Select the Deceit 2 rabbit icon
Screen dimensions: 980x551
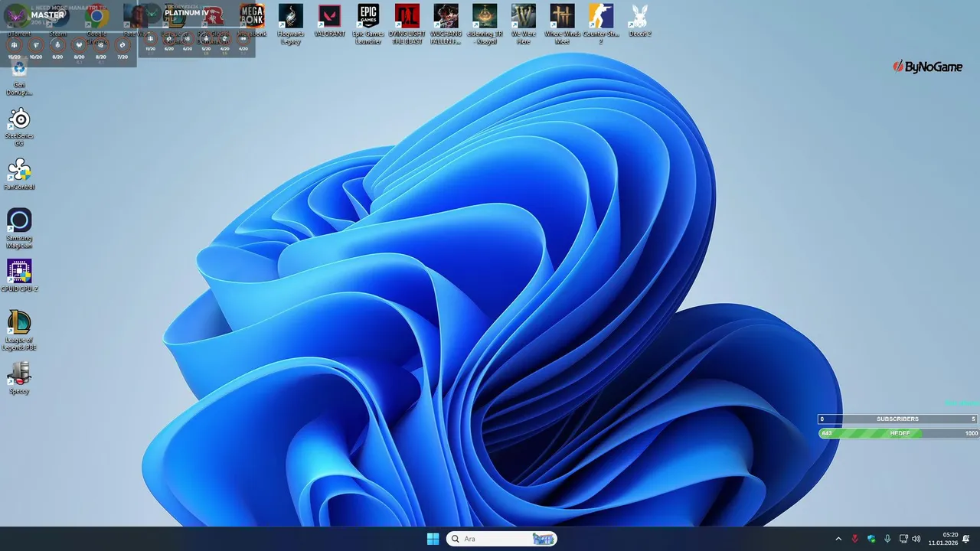[x=639, y=21]
